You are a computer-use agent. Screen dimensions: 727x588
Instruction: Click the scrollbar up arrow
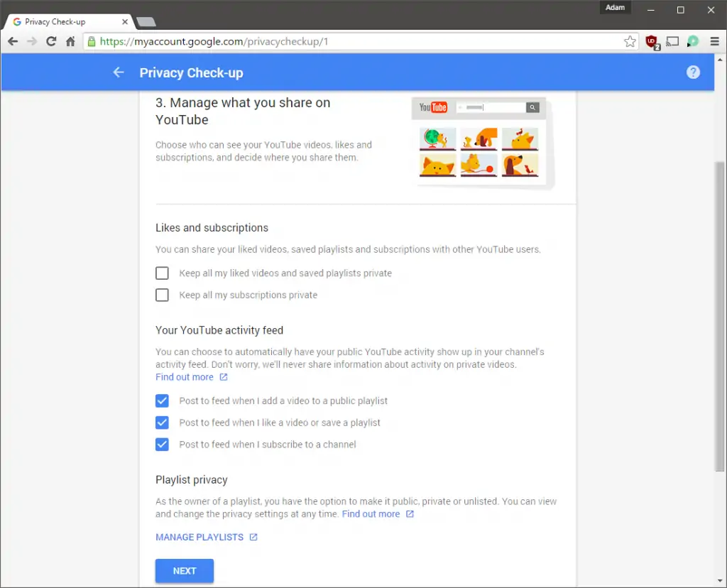[x=720, y=60]
